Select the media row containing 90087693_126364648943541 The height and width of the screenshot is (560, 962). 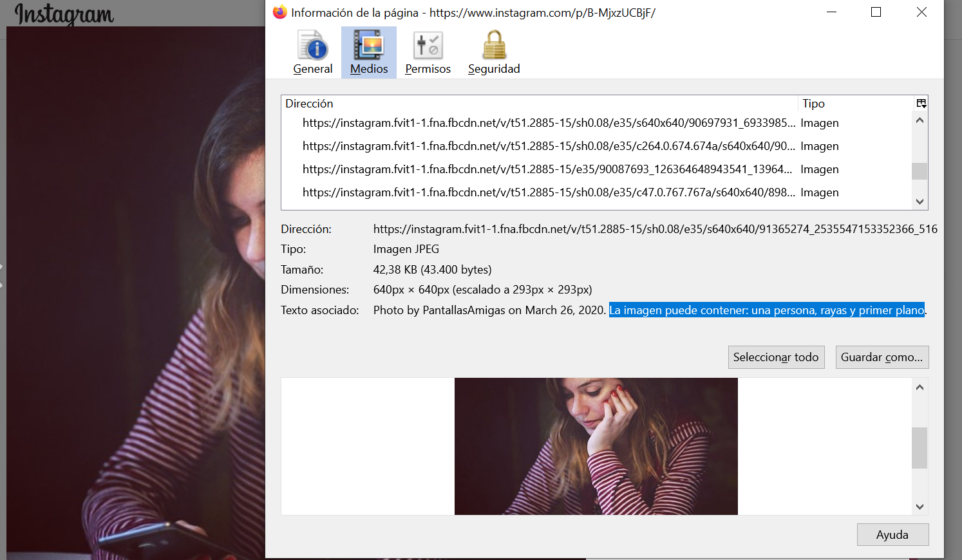click(x=597, y=169)
